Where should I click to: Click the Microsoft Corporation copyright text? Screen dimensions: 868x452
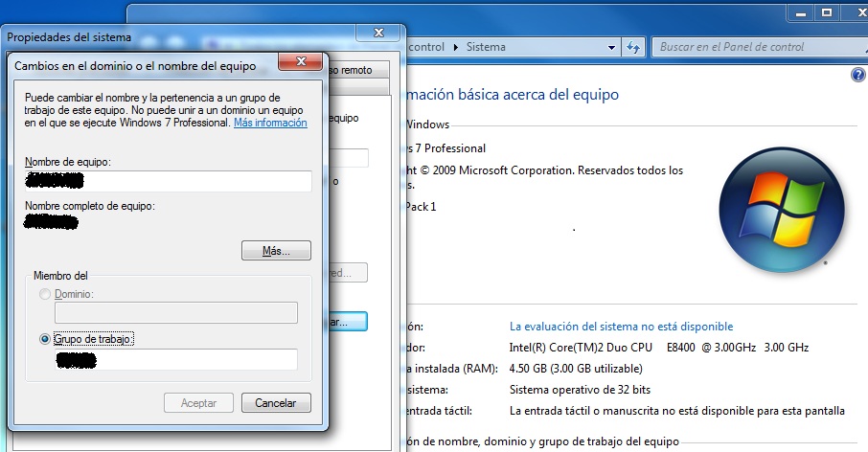[545, 170]
